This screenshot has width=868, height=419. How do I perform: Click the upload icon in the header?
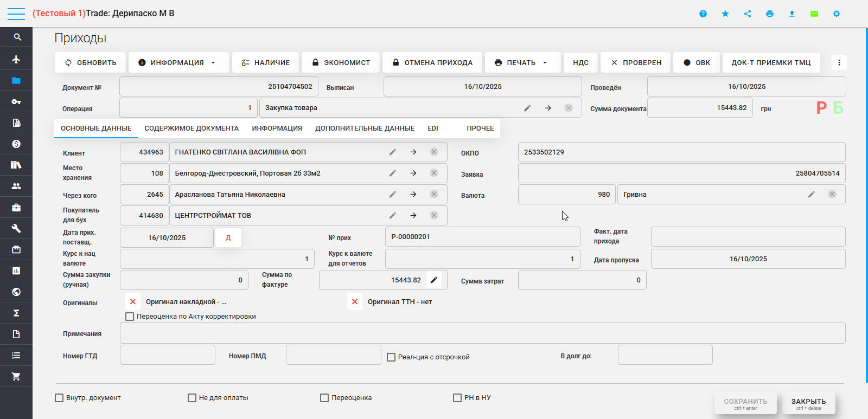792,14
